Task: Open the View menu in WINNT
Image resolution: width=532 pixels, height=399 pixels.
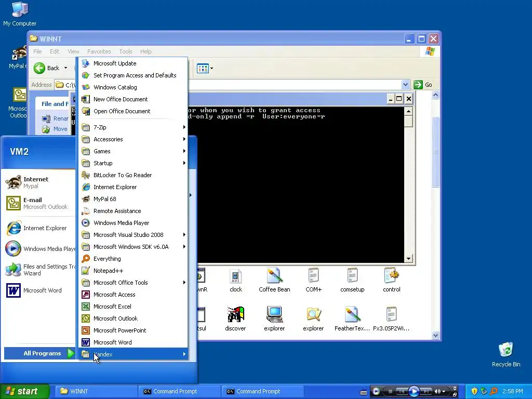Action: coord(73,51)
